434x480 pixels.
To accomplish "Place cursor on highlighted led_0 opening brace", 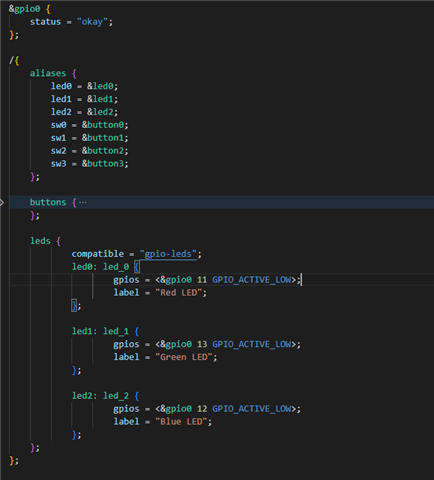I will coord(137,267).
